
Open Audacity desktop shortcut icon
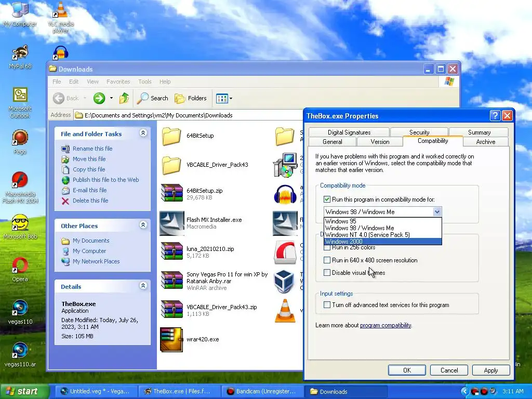61,53
